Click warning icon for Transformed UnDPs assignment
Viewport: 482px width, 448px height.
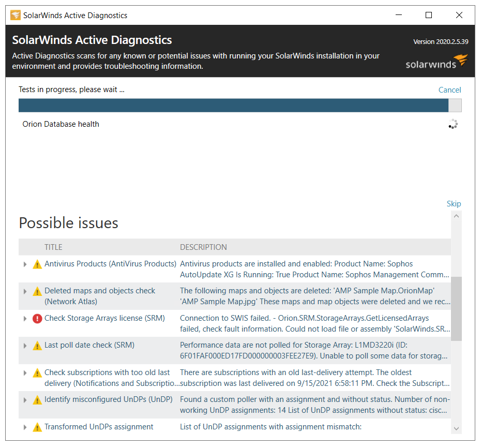(37, 427)
